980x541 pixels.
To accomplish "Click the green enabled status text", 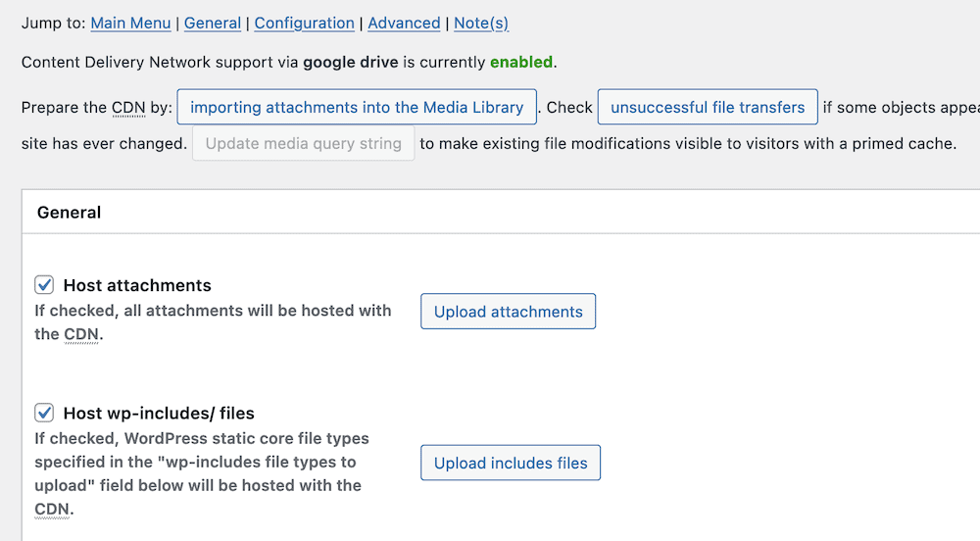I will [521, 63].
